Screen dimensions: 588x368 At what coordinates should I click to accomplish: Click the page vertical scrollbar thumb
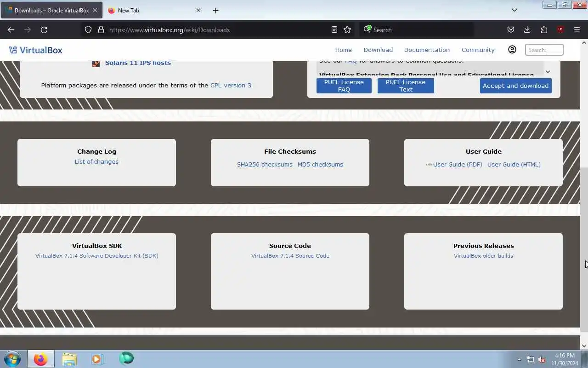click(584, 249)
